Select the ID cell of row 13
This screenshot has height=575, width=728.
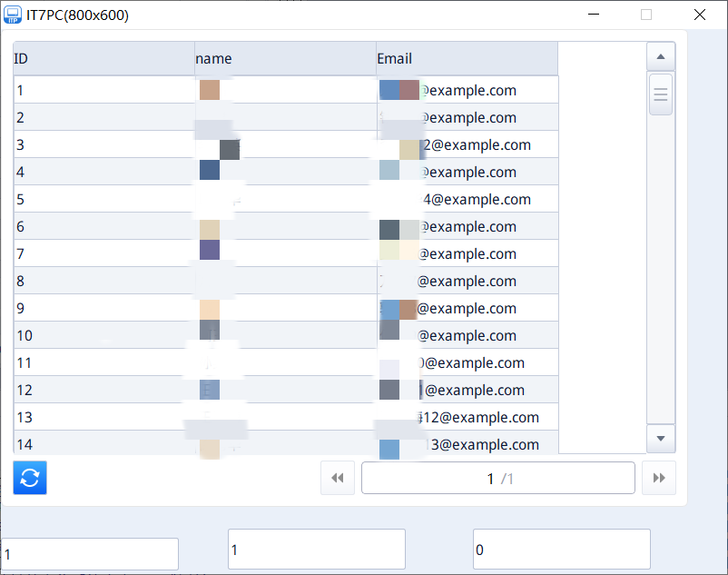pos(104,417)
